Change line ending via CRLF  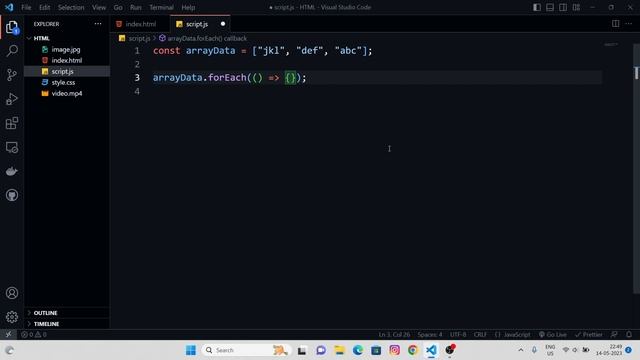pyautogui.click(x=480, y=334)
